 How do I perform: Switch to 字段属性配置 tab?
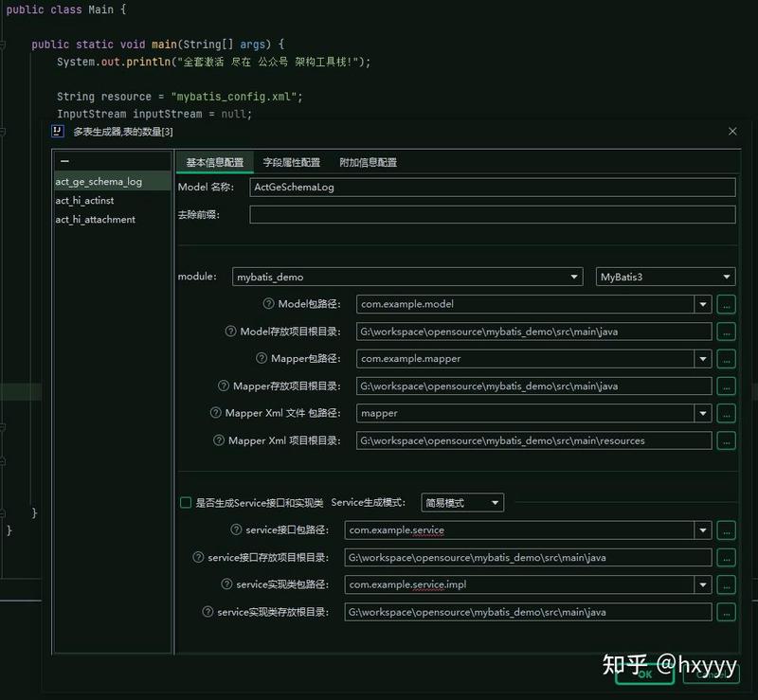291,162
